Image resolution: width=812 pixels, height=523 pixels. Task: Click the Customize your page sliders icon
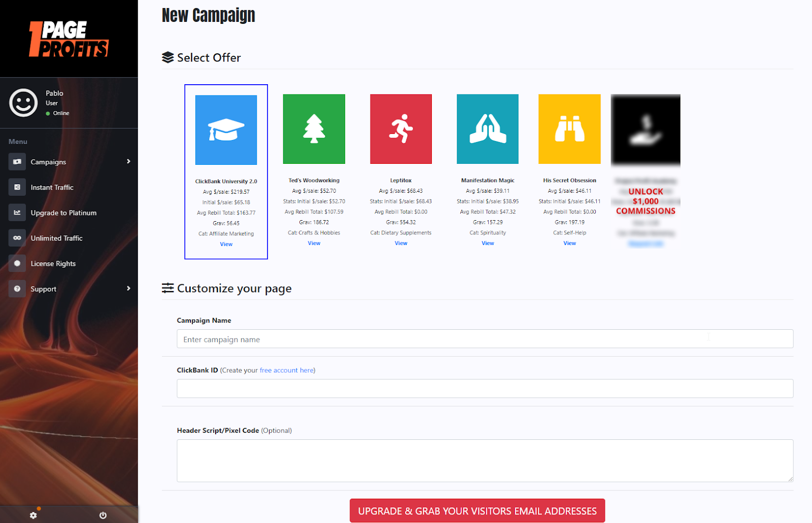[168, 288]
